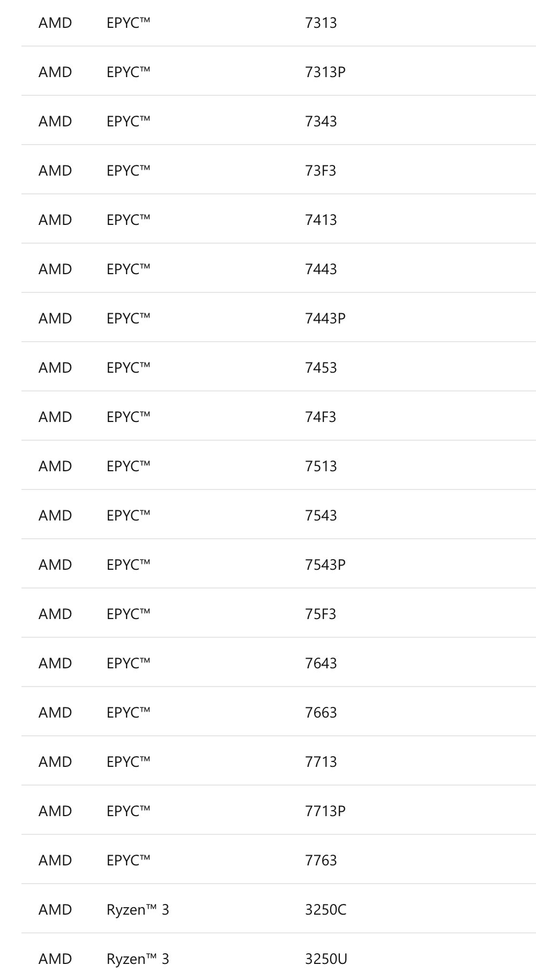Select the 7443P model number
The image size is (536, 980).
[325, 319]
